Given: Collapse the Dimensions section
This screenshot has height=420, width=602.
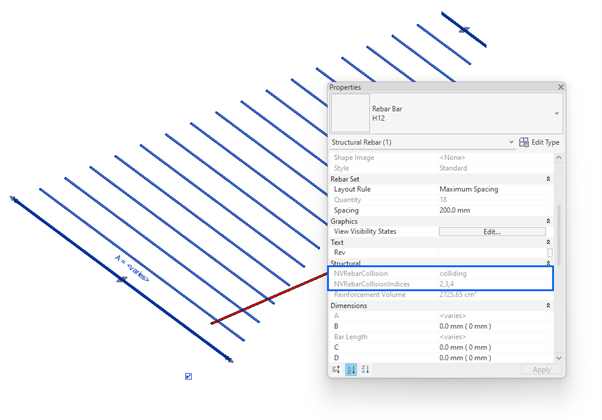Looking at the screenshot, I should coord(547,305).
